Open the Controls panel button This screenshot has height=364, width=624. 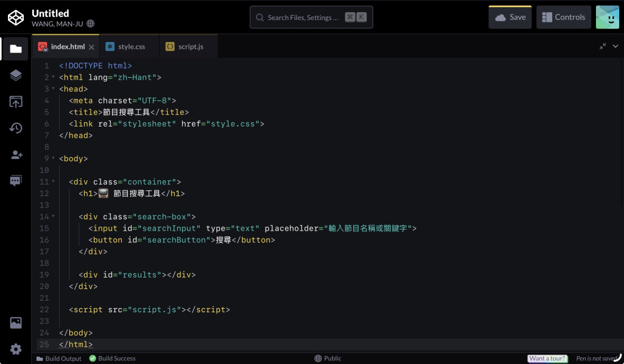coord(564,17)
